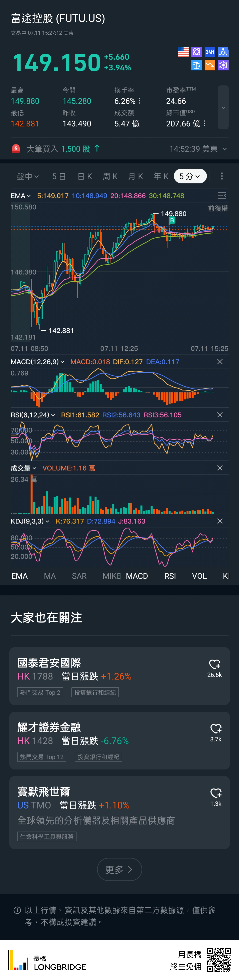Switch to the 日K chart tab

(85, 176)
